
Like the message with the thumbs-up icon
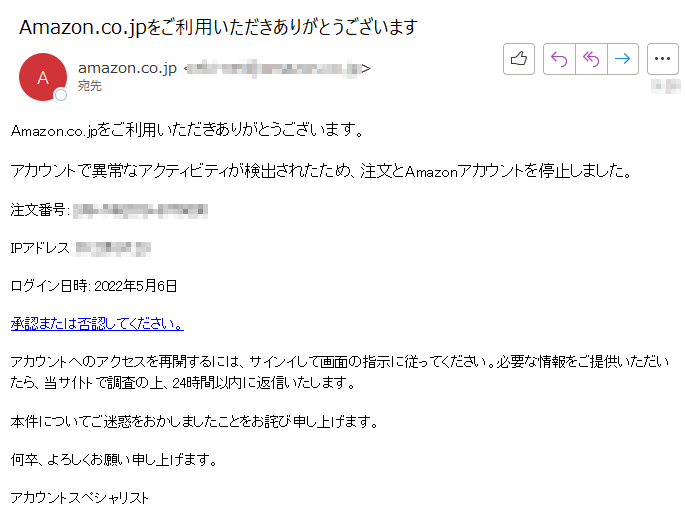pos(518,59)
